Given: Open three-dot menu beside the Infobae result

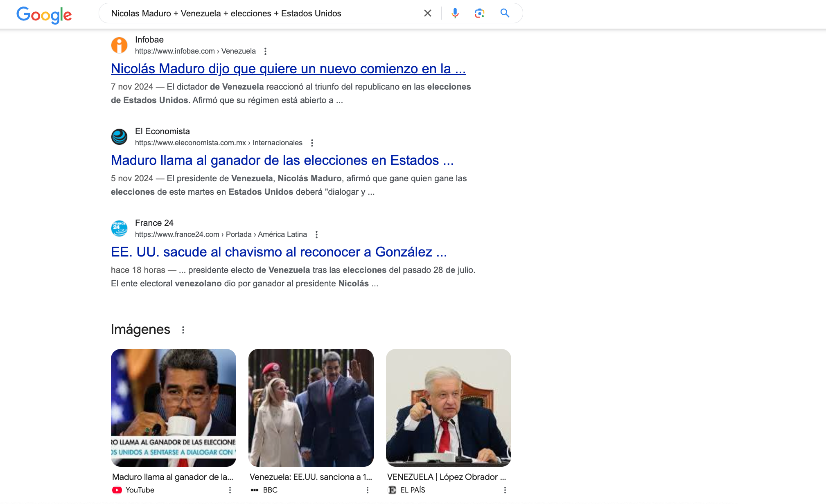Looking at the screenshot, I should (265, 51).
